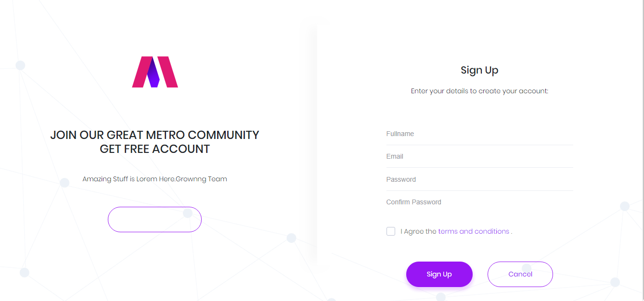The image size is (644, 301).
Task: Click the blank outlined pill button under tagline
Action: (155, 219)
